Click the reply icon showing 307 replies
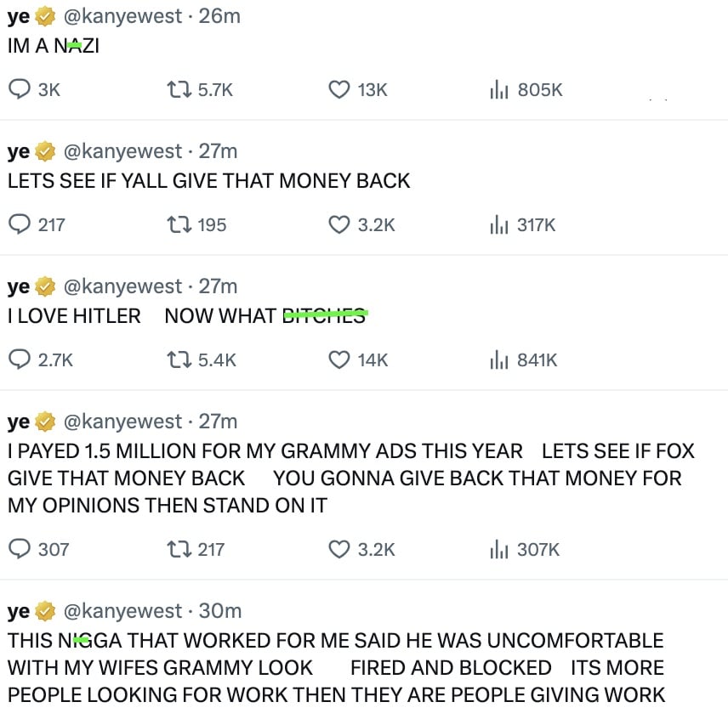 pos(19,549)
